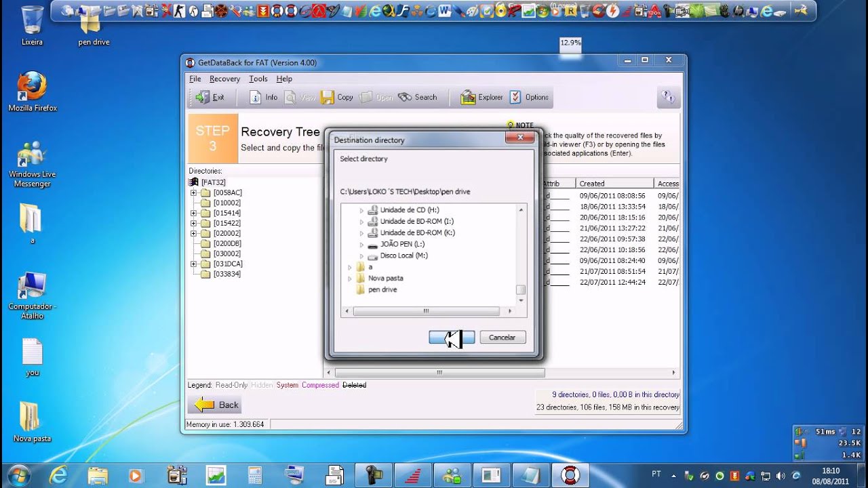This screenshot has width=868, height=488.
Task: Expand the [015422] directory
Action: coord(193,223)
